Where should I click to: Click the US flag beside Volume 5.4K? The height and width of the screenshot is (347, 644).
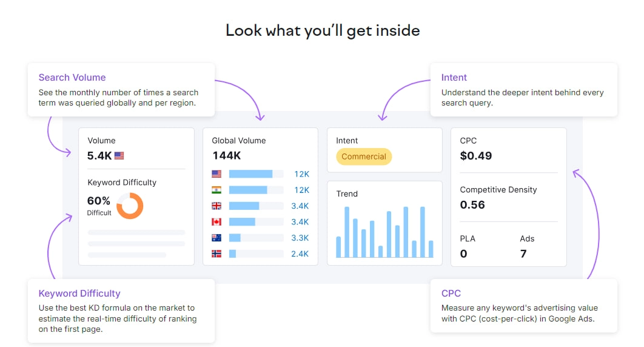(119, 156)
